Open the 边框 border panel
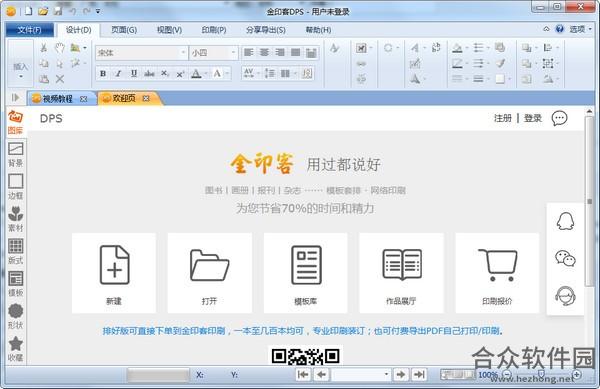Viewport: 600px width, 389px height. point(15,187)
